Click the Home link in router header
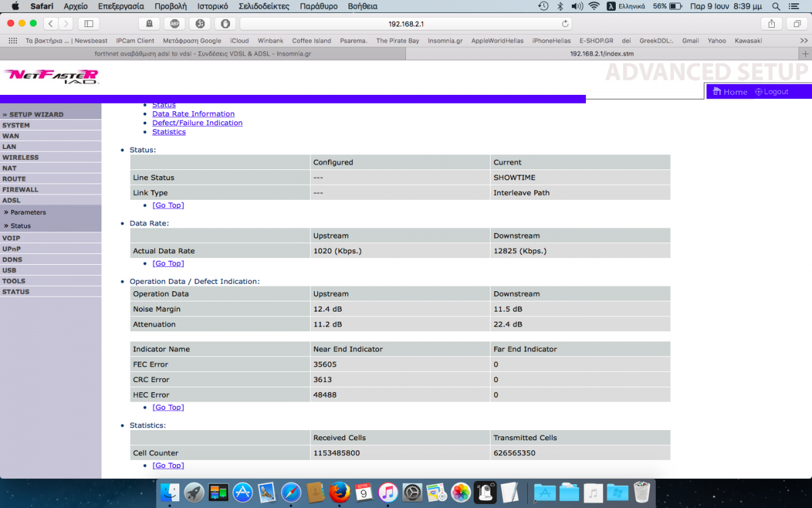This screenshot has height=508, width=812. (x=730, y=91)
